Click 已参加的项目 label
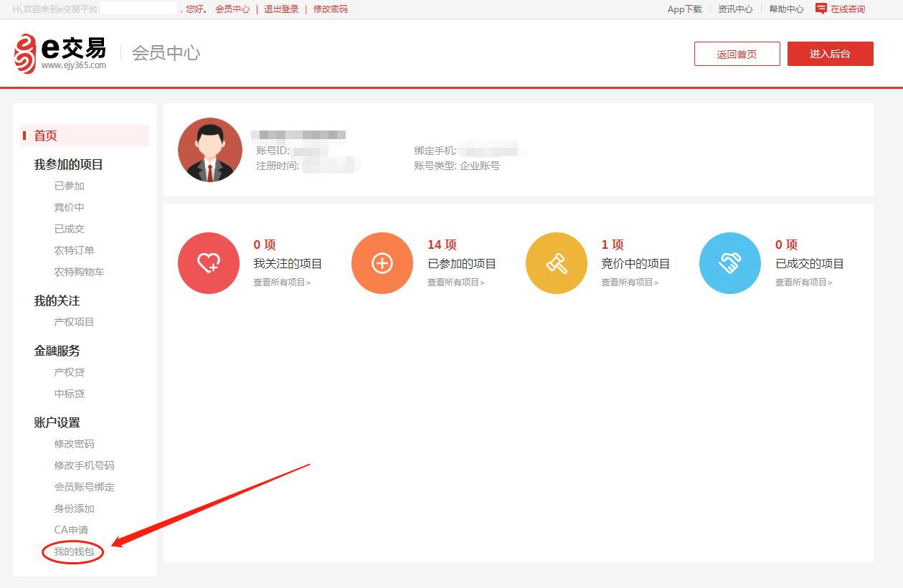 [462, 264]
